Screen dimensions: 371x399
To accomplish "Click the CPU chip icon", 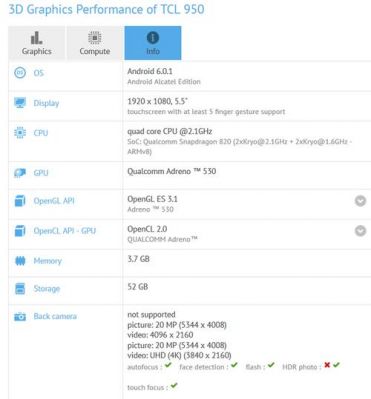I will [x=20, y=133].
